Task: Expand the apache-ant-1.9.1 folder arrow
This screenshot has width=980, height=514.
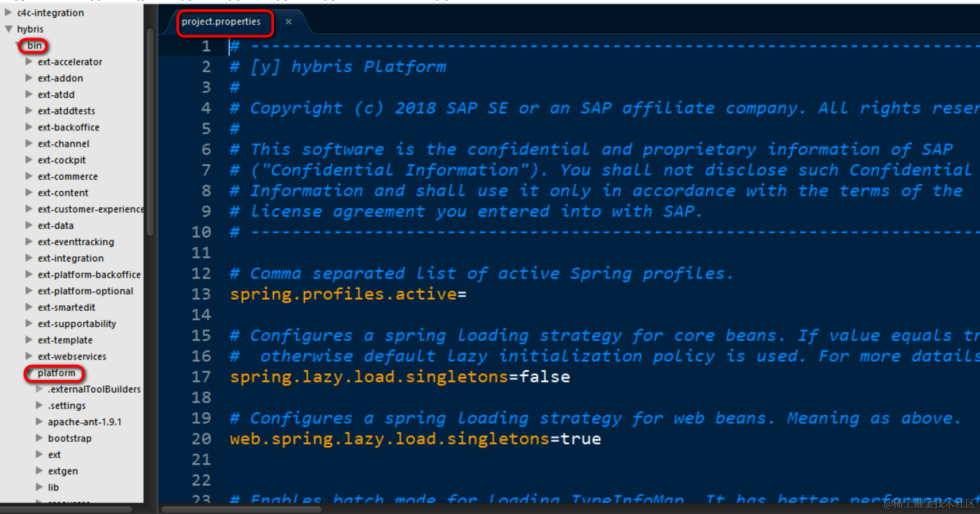Action: point(39,422)
